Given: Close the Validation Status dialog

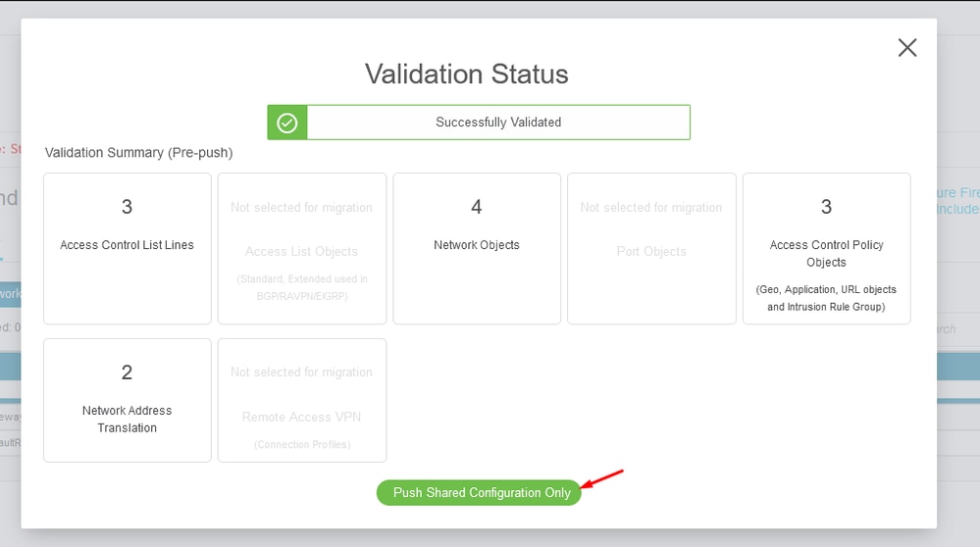Looking at the screenshot, I should coord(906,47).
